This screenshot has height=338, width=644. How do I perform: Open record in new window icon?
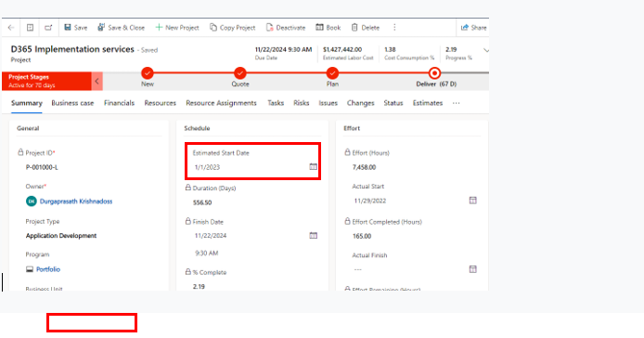48,28
